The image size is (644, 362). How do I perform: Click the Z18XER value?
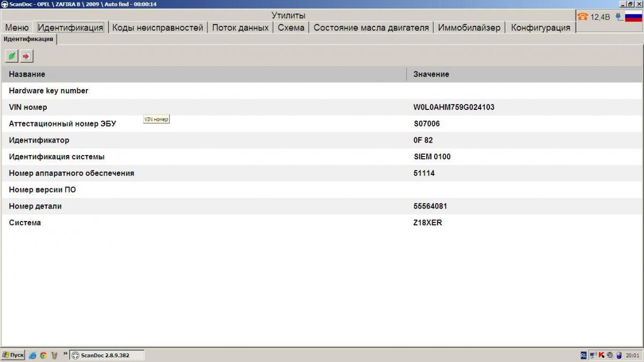click(428, 223)
